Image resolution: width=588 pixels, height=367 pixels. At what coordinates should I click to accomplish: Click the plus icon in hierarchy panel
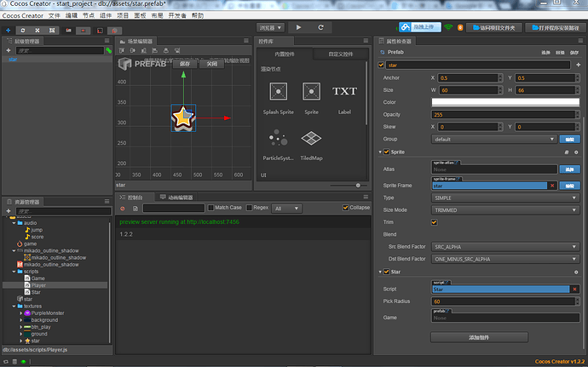point(9,50)
